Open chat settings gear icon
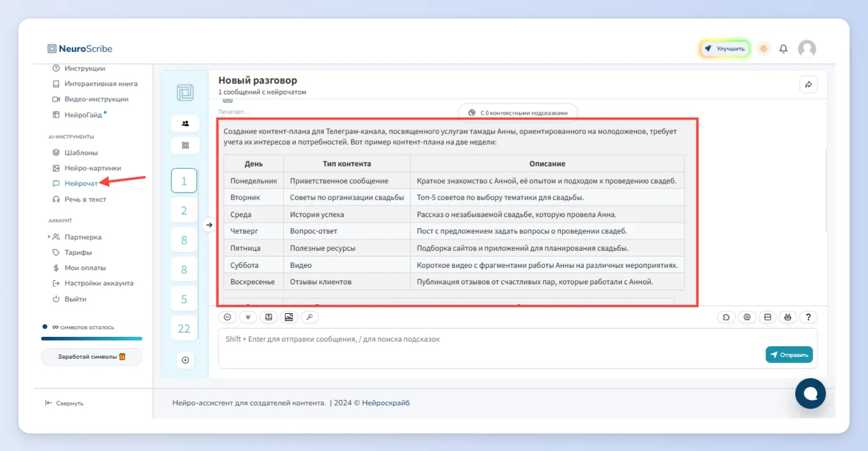This screenshot has width=868, height=451. (x=747, y=317)
